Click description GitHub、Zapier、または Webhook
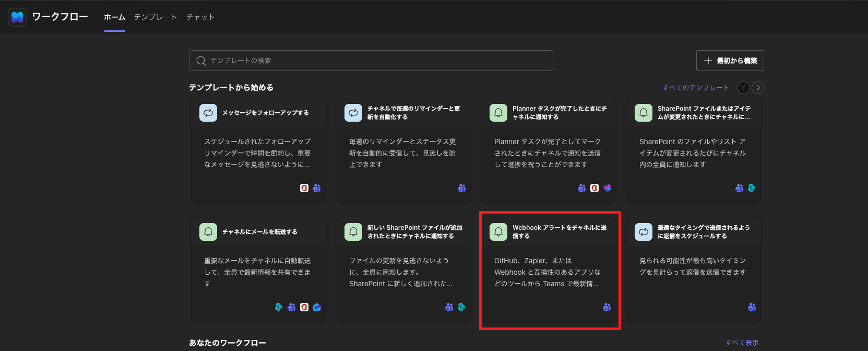 tap(548, 272)
